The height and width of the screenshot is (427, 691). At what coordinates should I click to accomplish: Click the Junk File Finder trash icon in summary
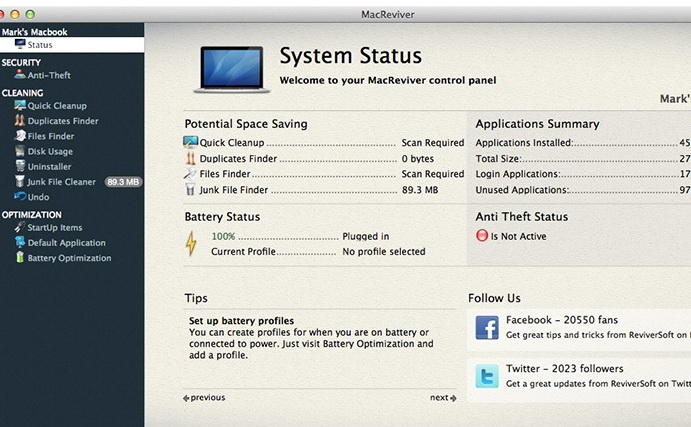pos(190,189)
